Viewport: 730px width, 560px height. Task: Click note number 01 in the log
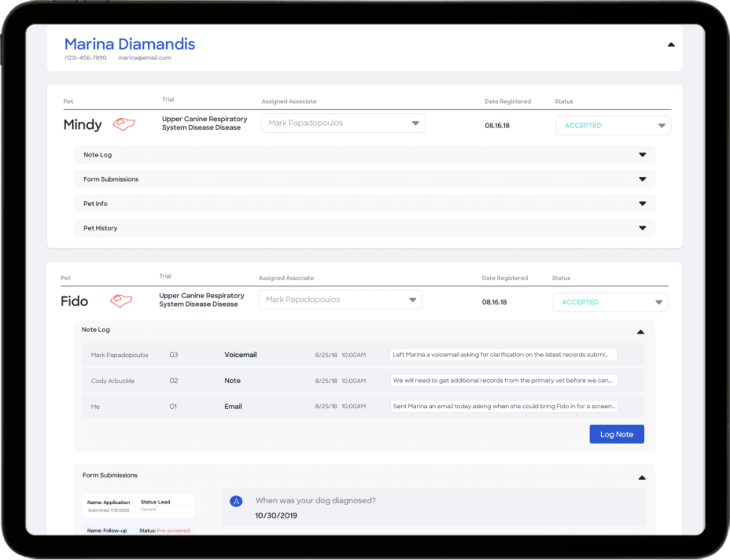173,406
